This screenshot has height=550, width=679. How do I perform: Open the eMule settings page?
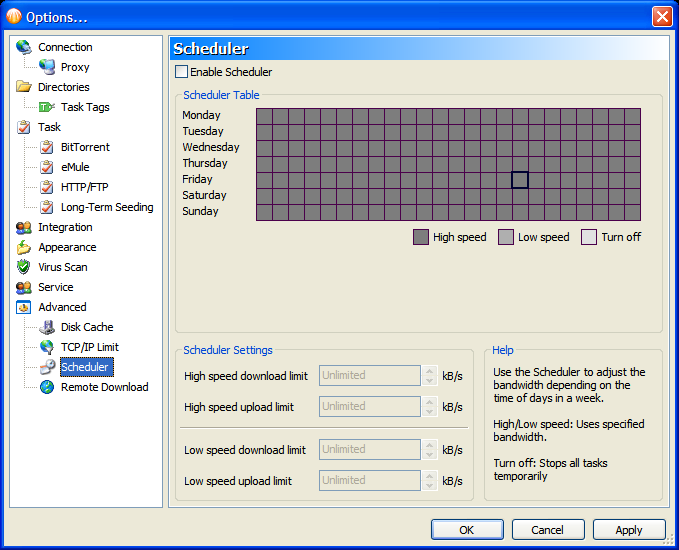[75, 167]
